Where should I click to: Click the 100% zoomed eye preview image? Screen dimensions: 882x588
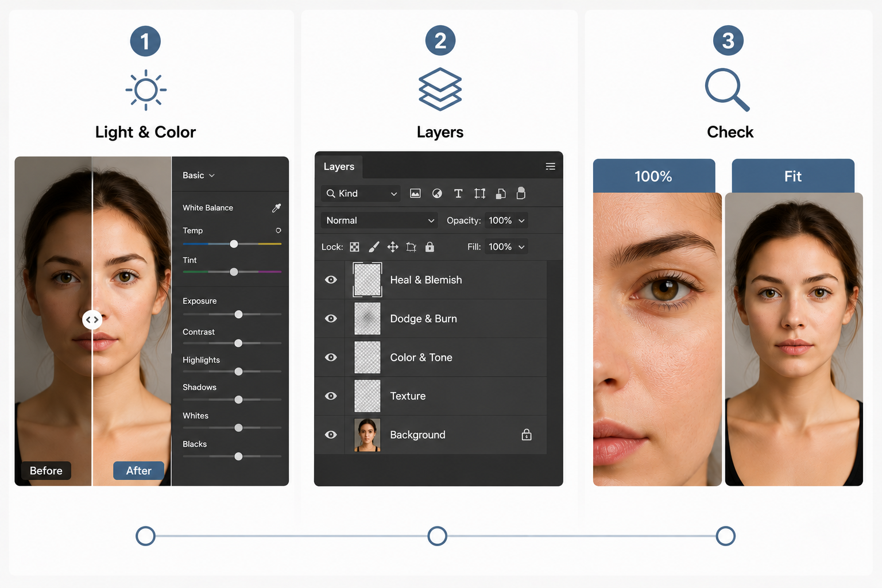657,339
